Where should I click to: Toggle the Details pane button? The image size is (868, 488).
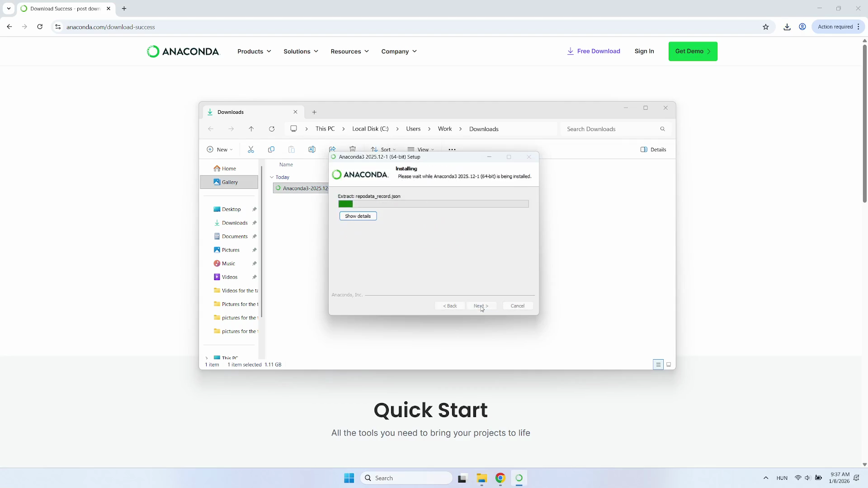click(x=653, y=150)
